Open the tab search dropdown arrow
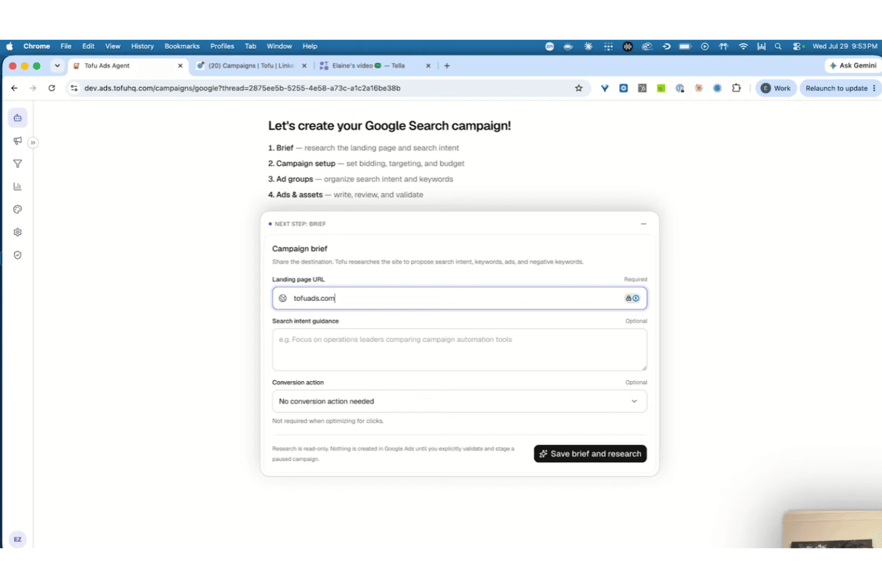The height and width of the screenshot is (588, 882). (x=57, y=66)
